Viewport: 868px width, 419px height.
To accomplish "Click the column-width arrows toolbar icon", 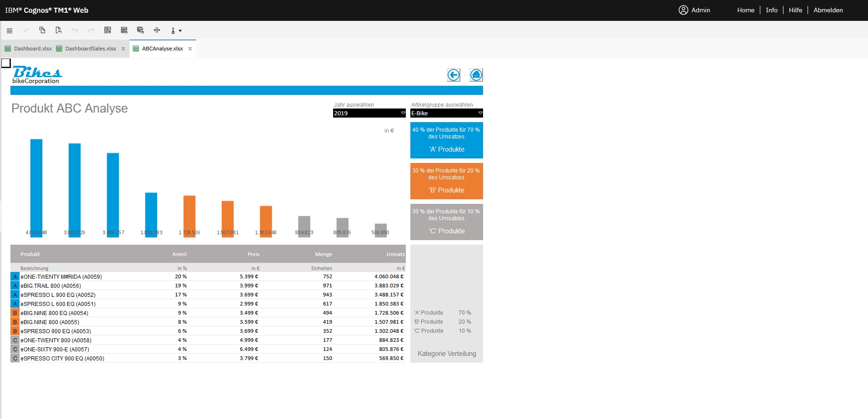I will (x=157, y=30).
